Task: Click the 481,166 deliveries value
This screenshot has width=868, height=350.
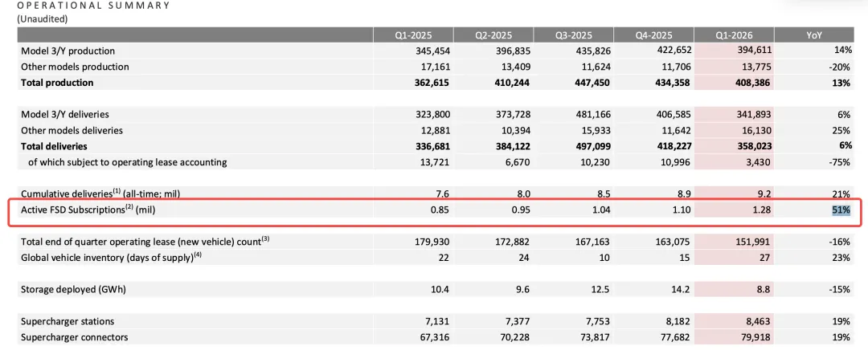Action: pos(594,115)
